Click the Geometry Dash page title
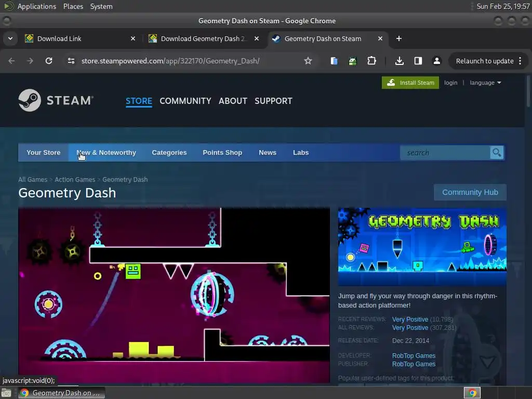532x399 pixels. [x=67, y=193]
